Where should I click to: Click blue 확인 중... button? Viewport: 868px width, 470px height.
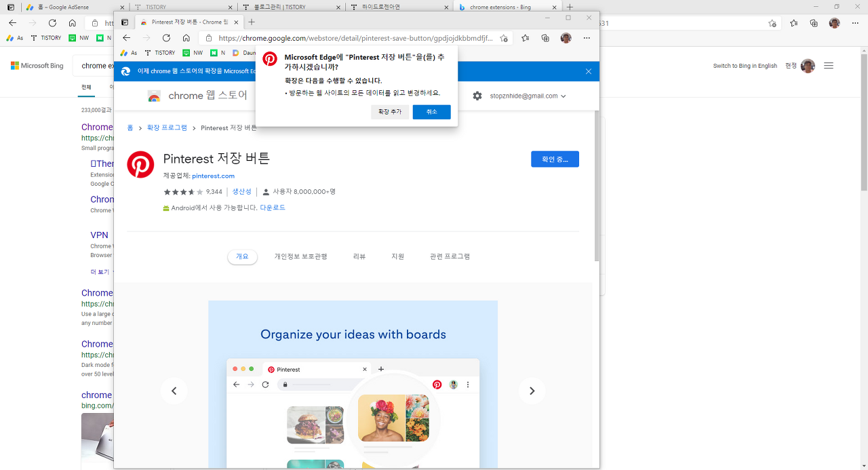click(x=555, y=159)
